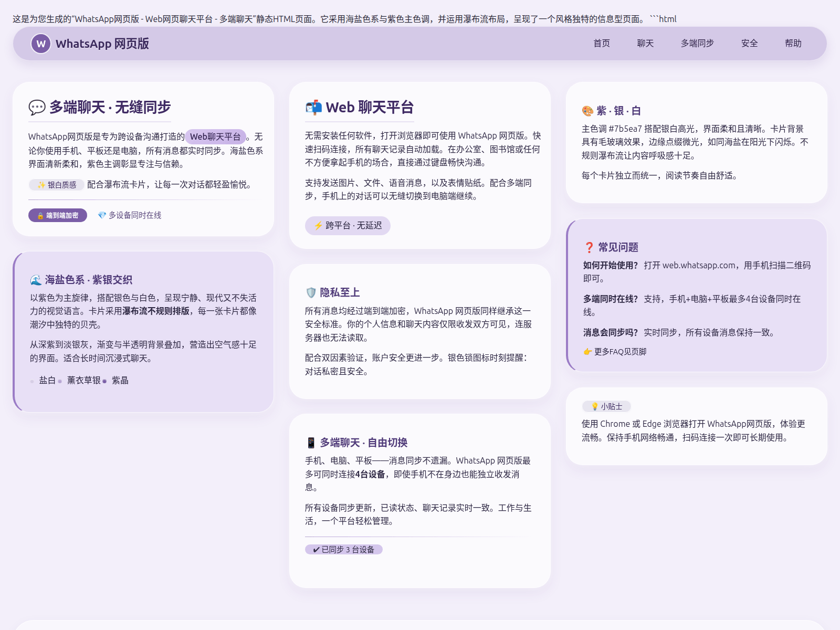Click the checkmark icon in 已同步 badge
The width and height of the screenshot is (840, 630).
[x=316, y=550]
